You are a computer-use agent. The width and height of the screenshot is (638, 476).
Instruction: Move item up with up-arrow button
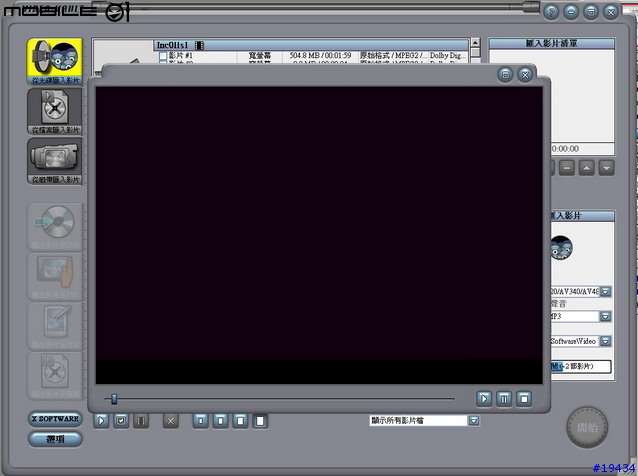[587, 168]
